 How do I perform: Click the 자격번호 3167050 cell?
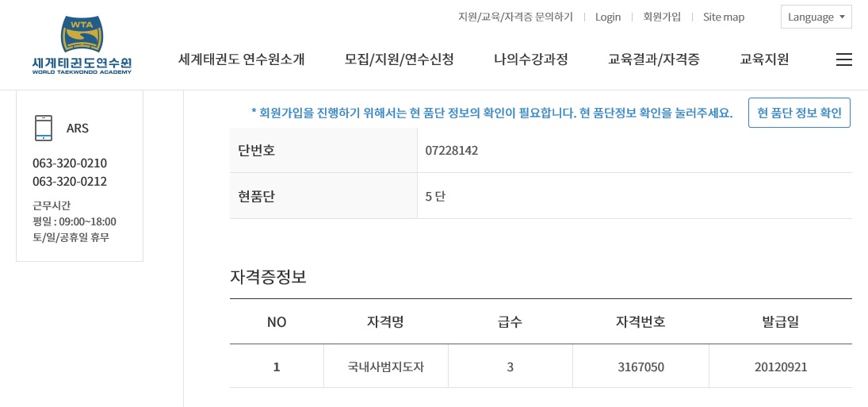640,367
